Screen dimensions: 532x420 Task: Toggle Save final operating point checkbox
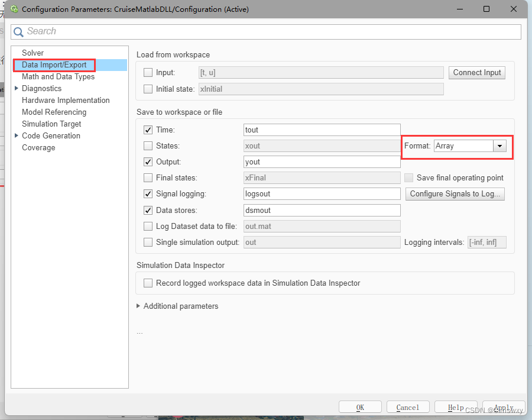coord(409,177)
